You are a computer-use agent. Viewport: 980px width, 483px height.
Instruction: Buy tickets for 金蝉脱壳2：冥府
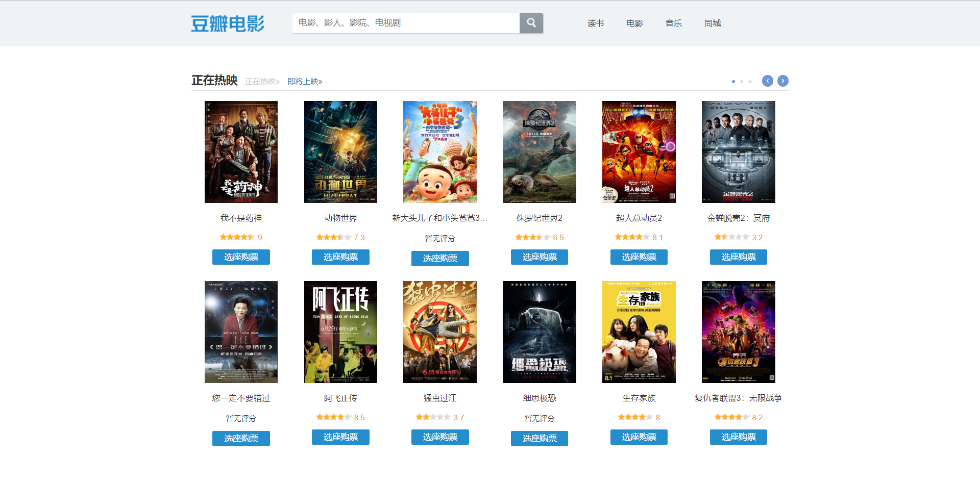point(739,257)
